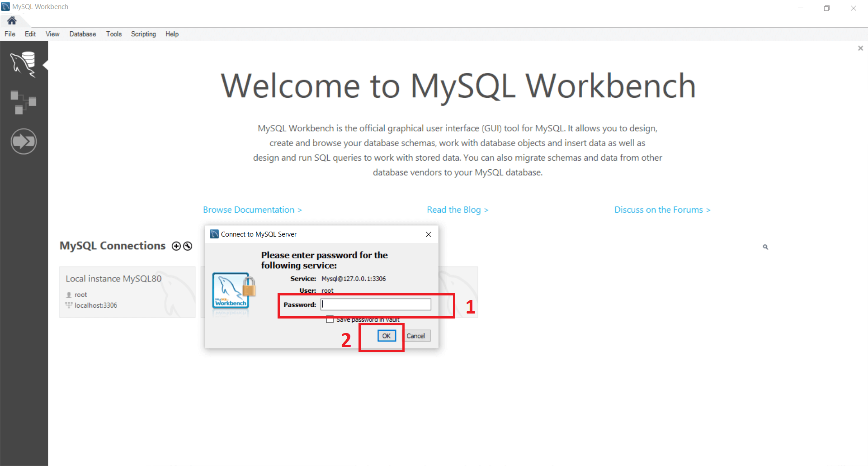Follow the Browse Documentation link

coord(252,209)
